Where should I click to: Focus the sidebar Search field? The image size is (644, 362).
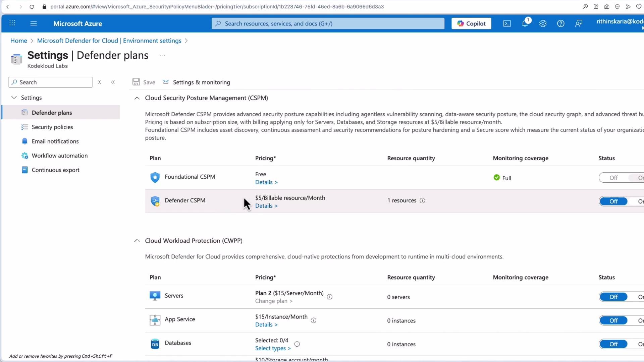50,82
